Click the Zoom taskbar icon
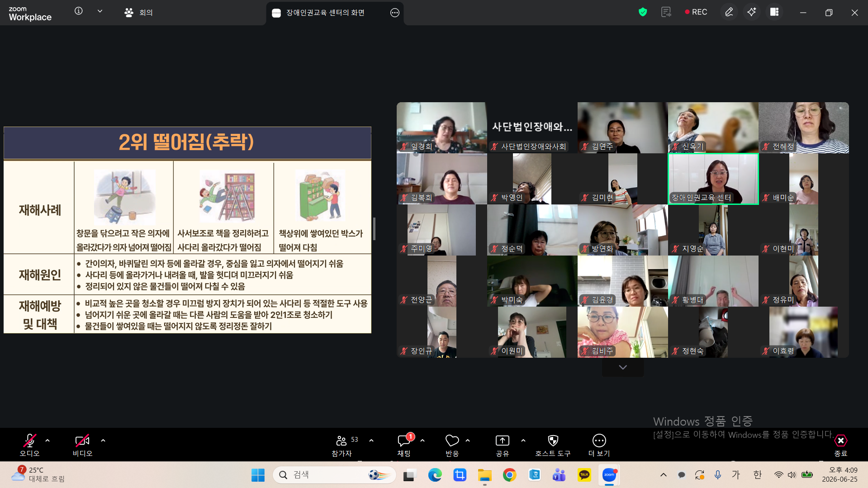Screen dimensions: 868x488 [609, 475]
